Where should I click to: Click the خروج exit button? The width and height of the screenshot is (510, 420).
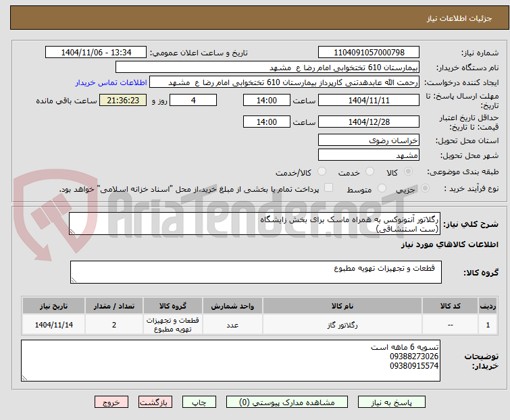tap(111, 402)
